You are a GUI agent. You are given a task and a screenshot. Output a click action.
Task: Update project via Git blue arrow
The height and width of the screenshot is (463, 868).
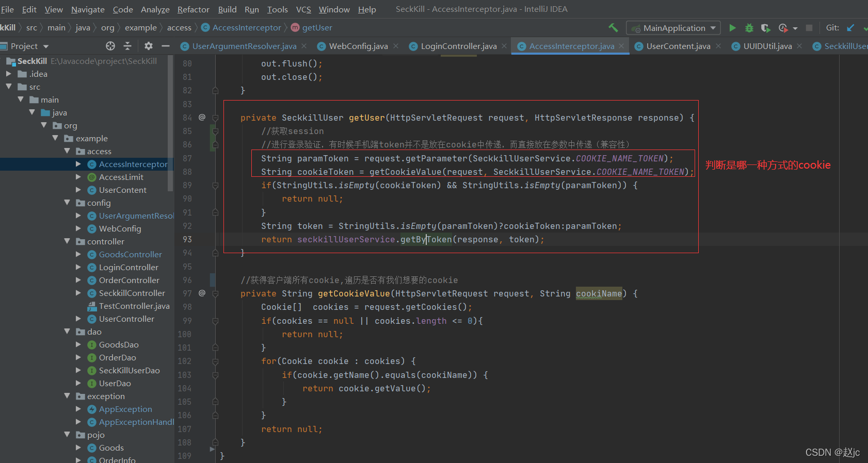850,28
